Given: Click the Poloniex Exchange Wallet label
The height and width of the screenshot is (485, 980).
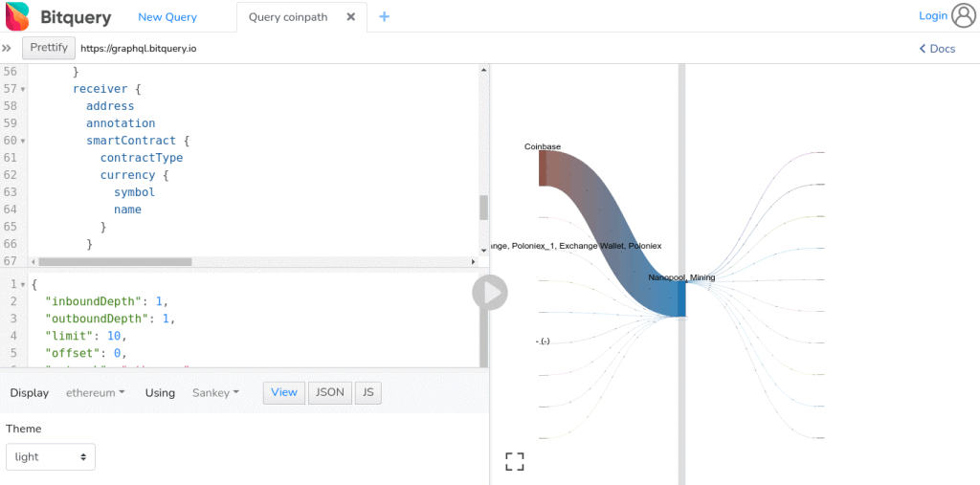Looking at the screenshot, I should pyautogui.click(x=575, y=246).
